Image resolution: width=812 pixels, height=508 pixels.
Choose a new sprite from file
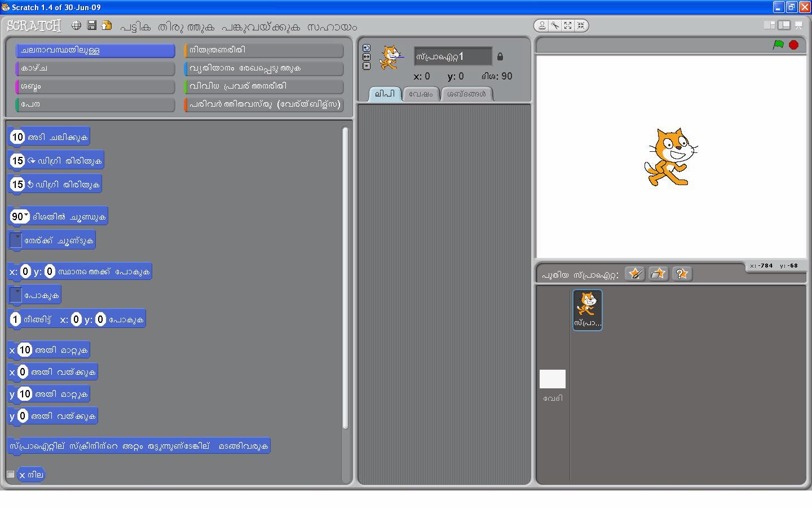click(659, 274)
